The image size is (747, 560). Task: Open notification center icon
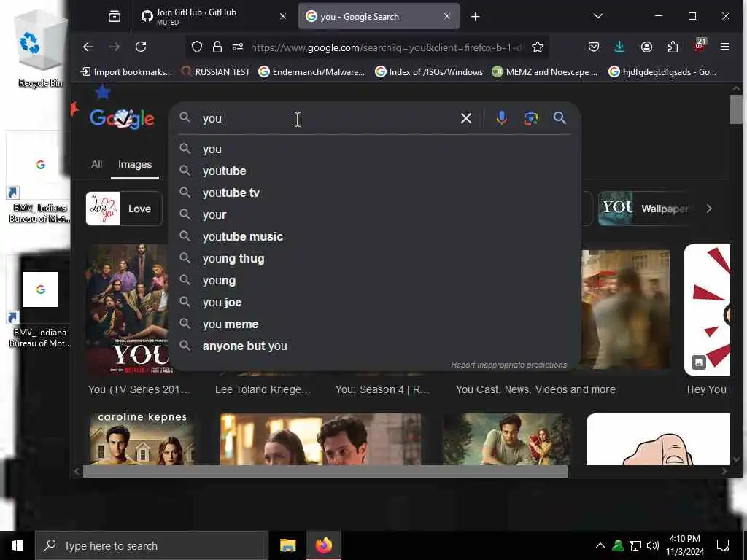[x=723, y=545]
